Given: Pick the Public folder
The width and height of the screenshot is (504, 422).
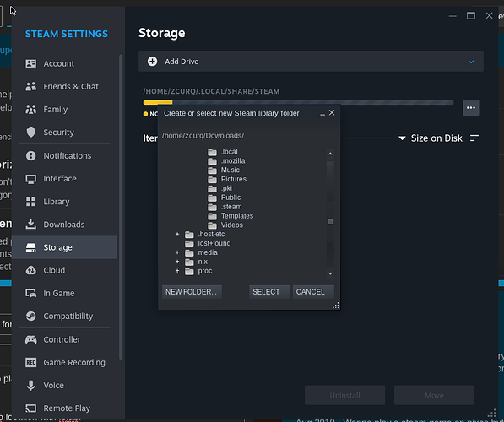Looking at the screenshot, I should [x=224, y=197].
